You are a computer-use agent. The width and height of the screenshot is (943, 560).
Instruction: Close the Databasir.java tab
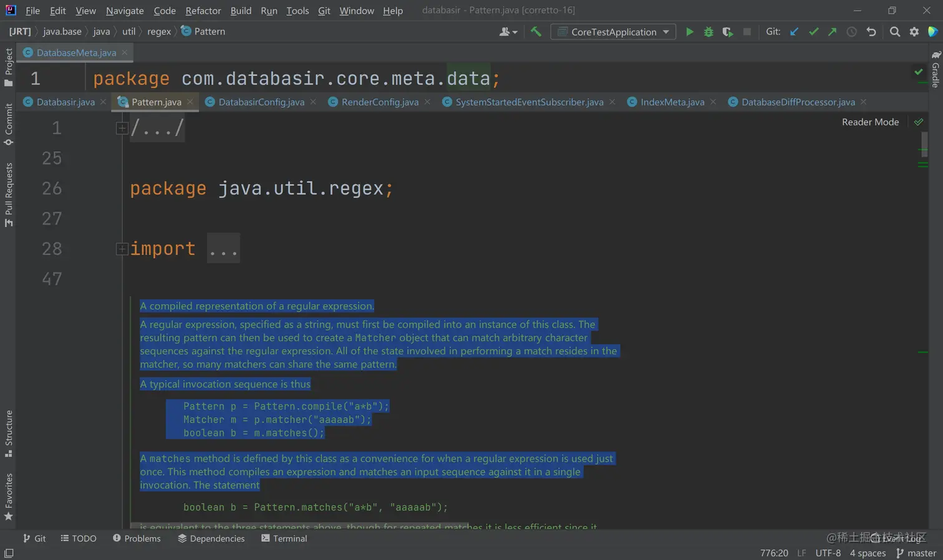pos(104,102)
